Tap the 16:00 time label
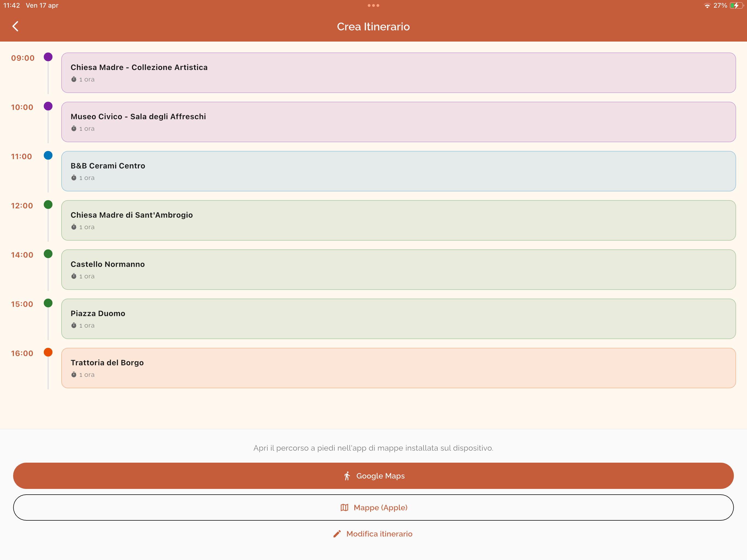The width and height of the screenshot is (747, 560). click(22, 354)
